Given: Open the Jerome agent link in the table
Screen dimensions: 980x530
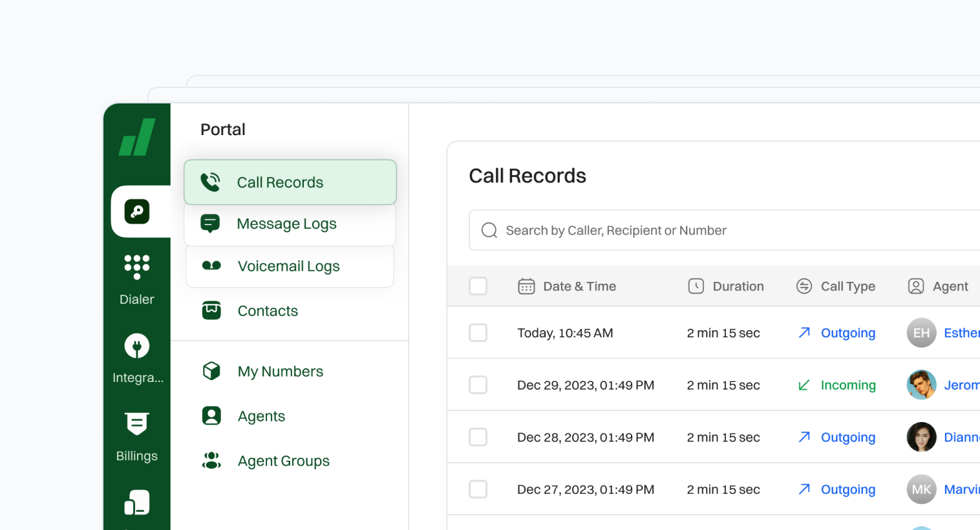Looking at the screenshot, I should (961, 385).
